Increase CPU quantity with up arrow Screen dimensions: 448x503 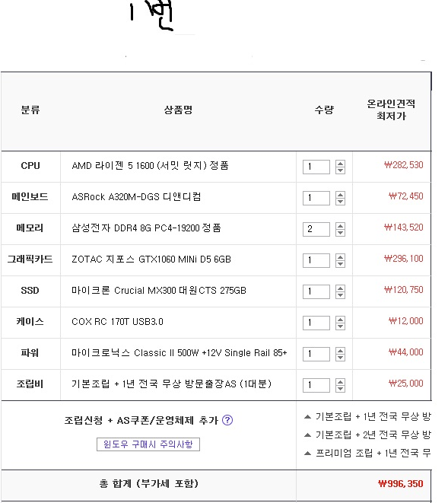340,164
